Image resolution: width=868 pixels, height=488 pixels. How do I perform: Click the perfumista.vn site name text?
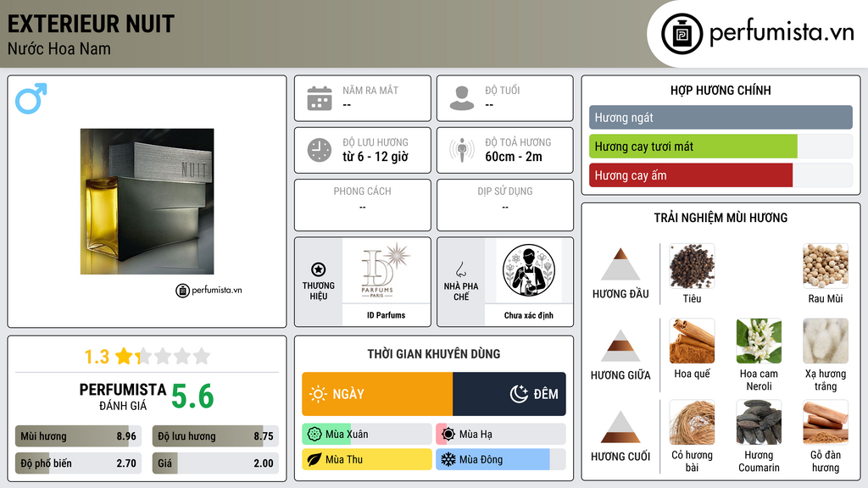click(782, 33)
